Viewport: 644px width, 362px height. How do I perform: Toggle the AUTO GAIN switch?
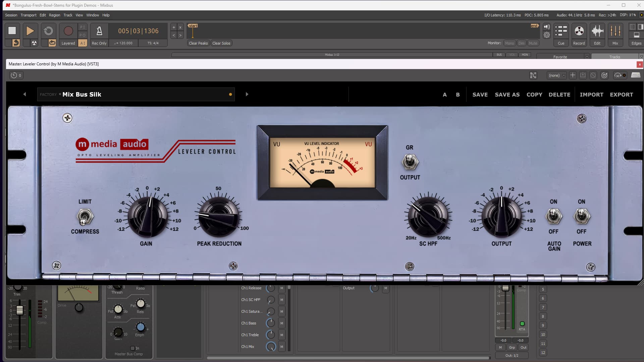tap(553, 217)
